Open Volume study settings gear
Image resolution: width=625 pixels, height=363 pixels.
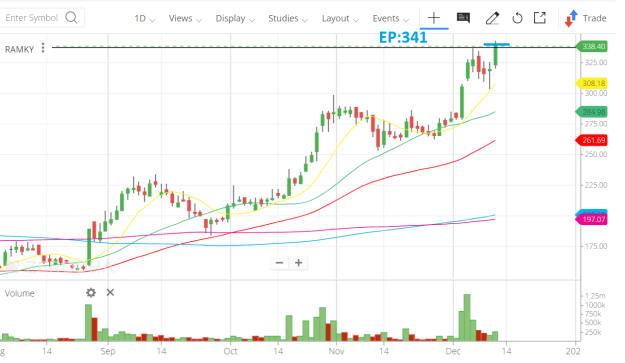(x=91, y=293)
